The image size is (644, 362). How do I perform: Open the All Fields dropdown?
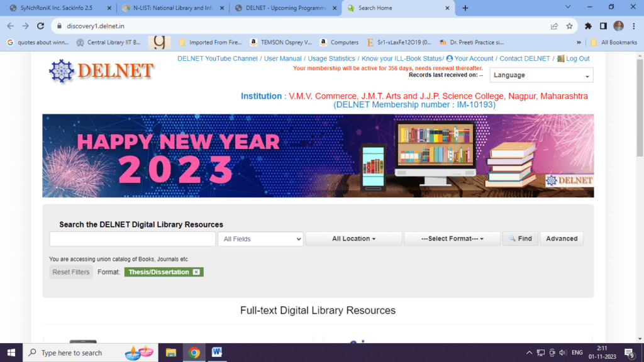[260, 239]
